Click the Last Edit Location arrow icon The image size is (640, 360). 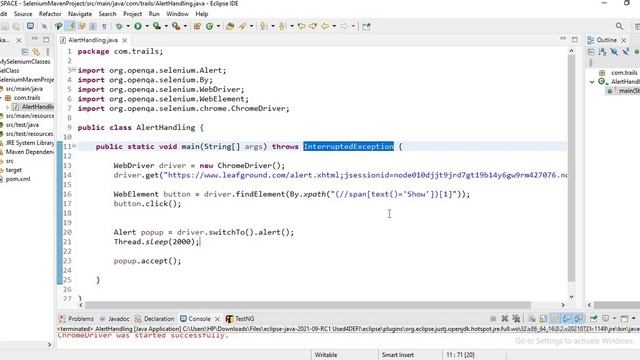(x=302, y=26)
